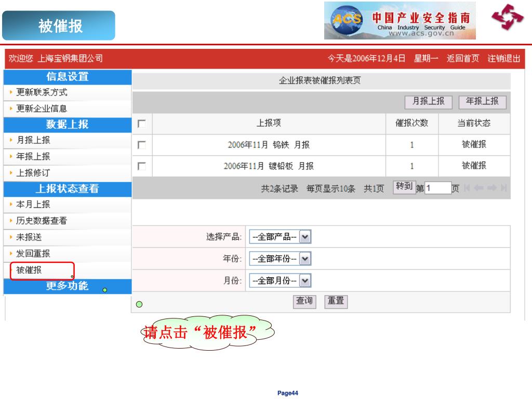Click 被催报 status in the 钨铁 row
532x399 pixels.
point(474,144)
